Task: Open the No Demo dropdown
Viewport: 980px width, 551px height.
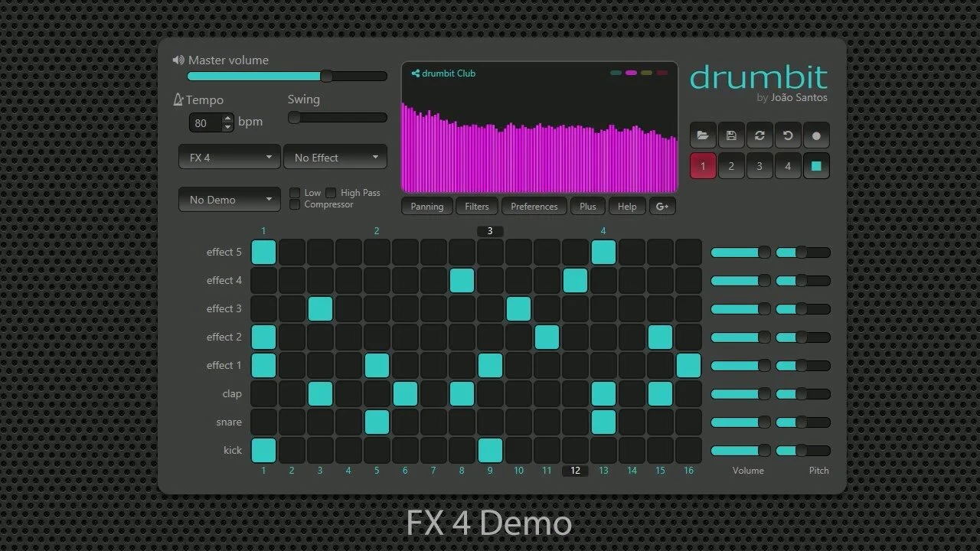Action: 230,199
